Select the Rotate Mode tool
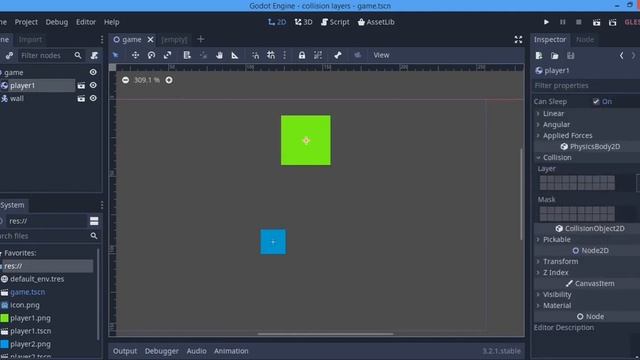The width and height of the screenshot is (640, 360). (151, 55)
